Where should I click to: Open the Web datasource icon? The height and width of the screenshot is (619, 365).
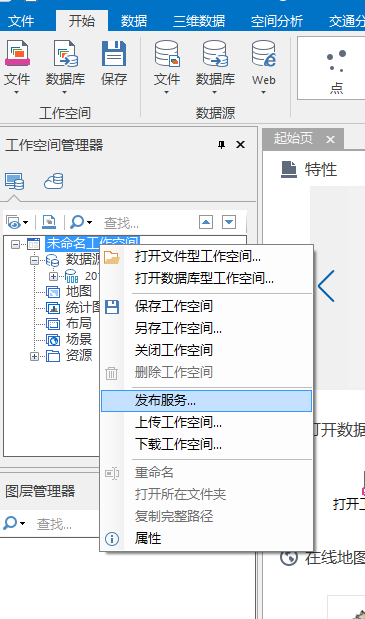pyautogui.click(x=264, y=53)
